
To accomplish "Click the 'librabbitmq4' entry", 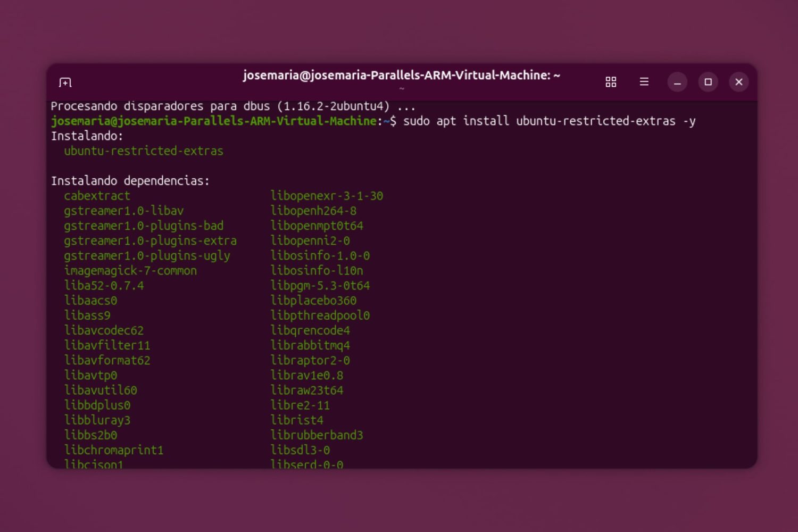I will coord(310,345).
